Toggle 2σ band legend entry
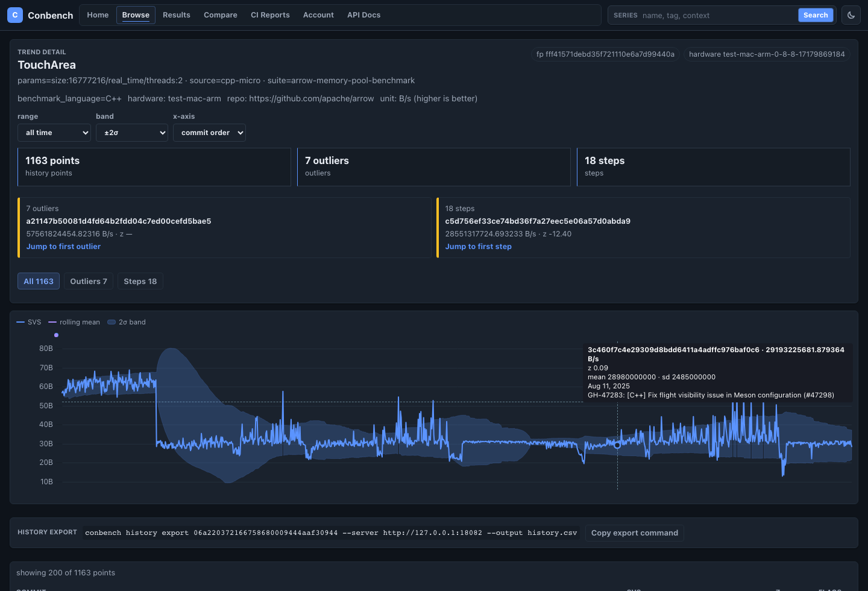Viewport: 868px width, 591px height. point(127,322)
